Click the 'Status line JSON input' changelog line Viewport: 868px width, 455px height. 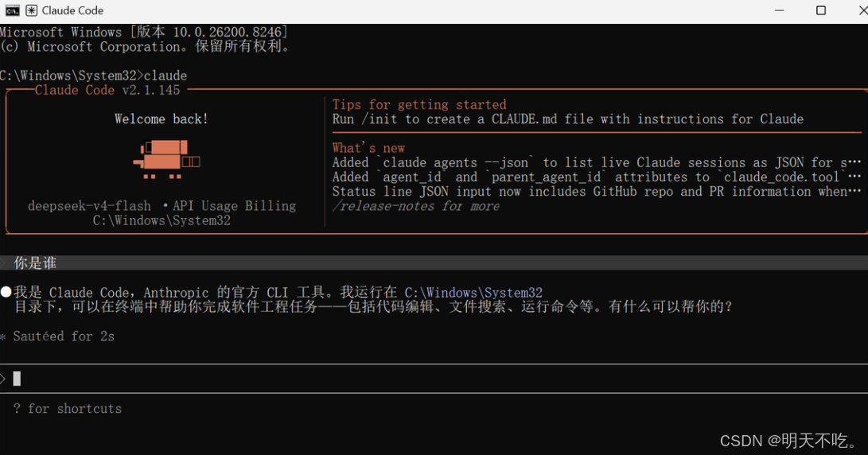(597, 191)
